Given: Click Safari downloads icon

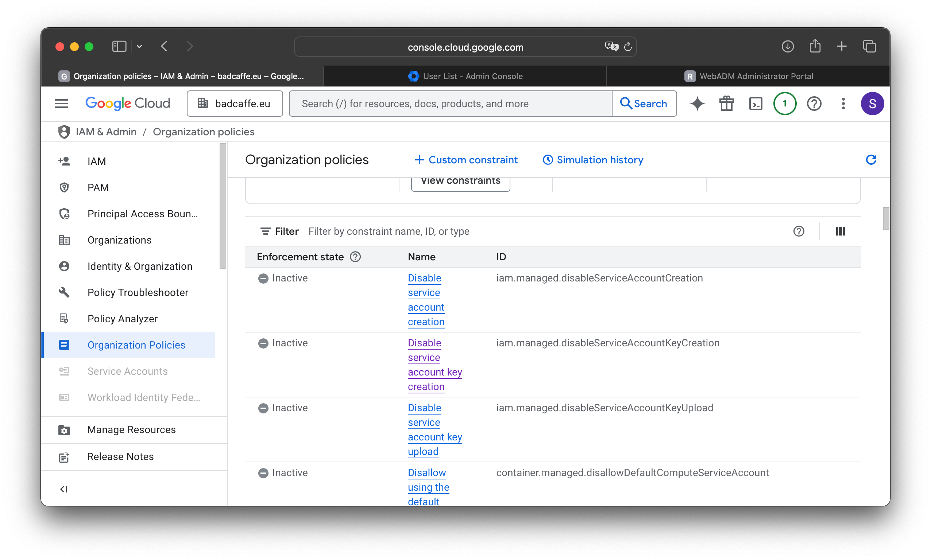Looking at the screenshot, I should (787, 46).
